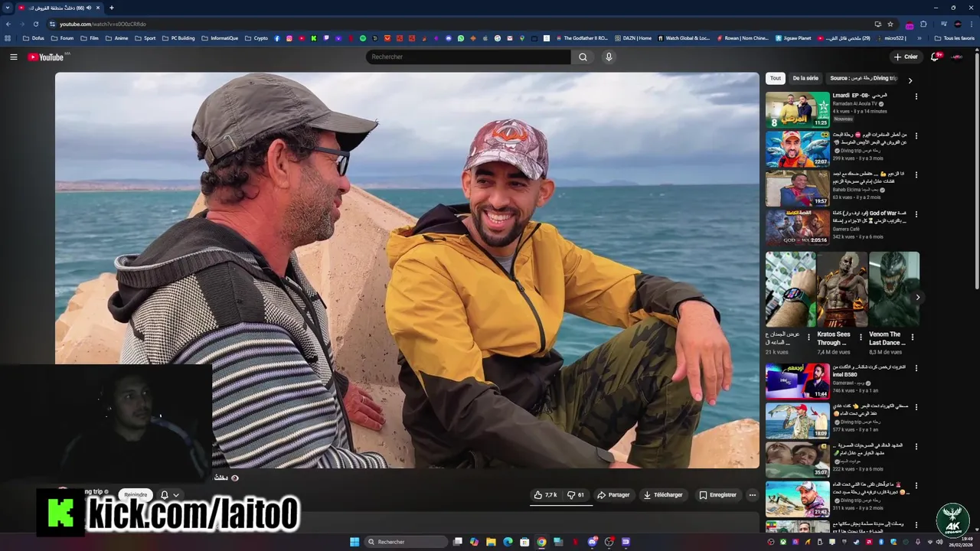Open Tous les favoris folder
This screenshot has height=551, width=980.
tap(954, 38)
